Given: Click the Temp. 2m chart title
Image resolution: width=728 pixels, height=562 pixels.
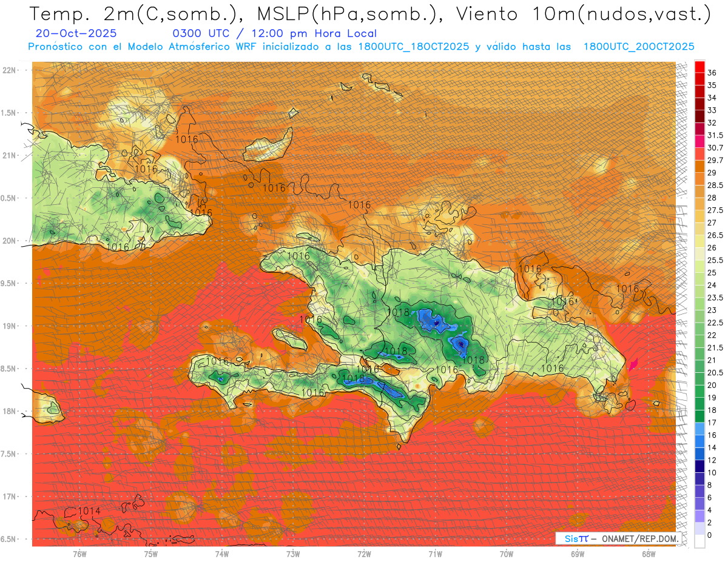Looking at the screenshot, I should point(369,14).
